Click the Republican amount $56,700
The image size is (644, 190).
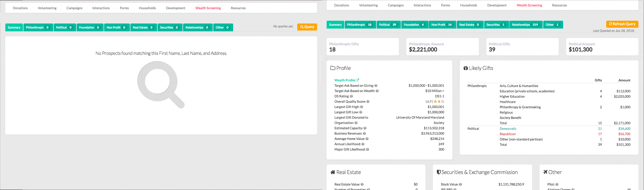[624, 134]
